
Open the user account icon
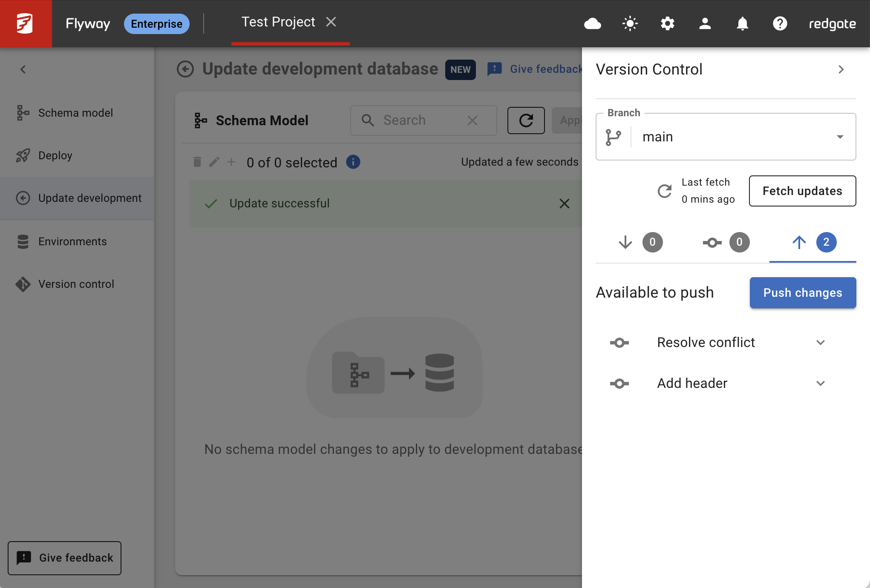point(705,23)
